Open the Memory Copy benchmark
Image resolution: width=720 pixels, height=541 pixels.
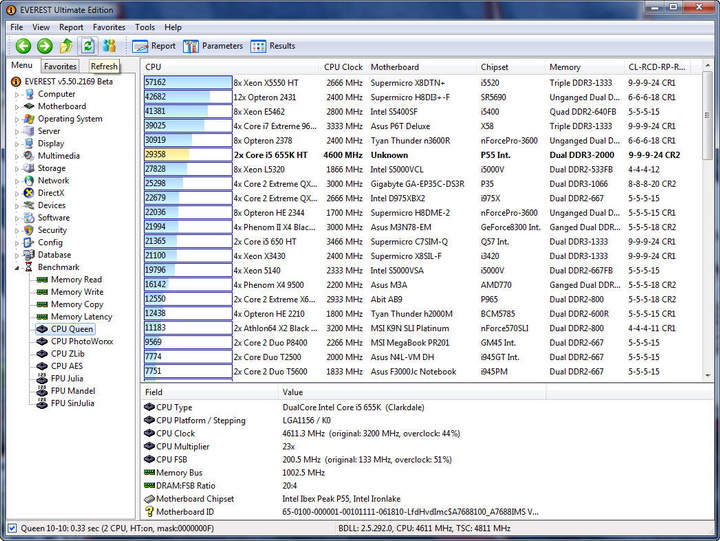point(71,305)
